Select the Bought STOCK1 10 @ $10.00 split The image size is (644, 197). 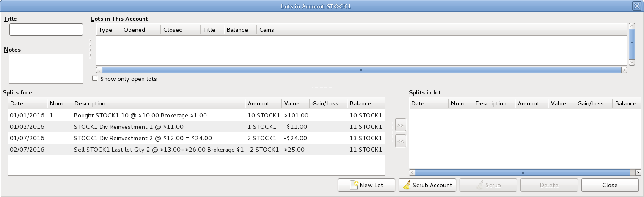pos(158,115)
